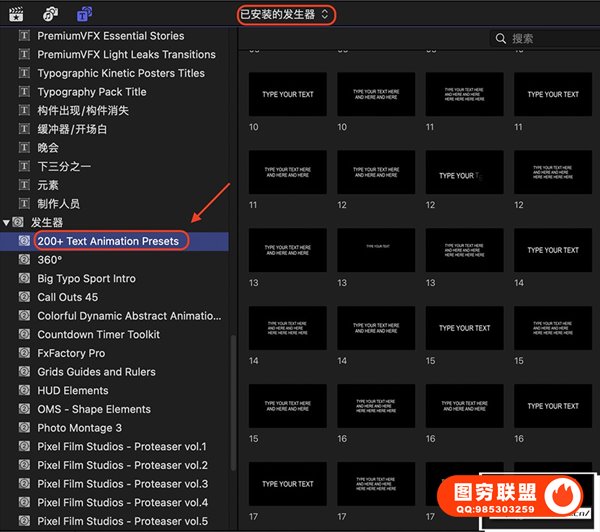Click the magnifier icon in search field
Screen dimensions: 600x532
click(501, 38)
